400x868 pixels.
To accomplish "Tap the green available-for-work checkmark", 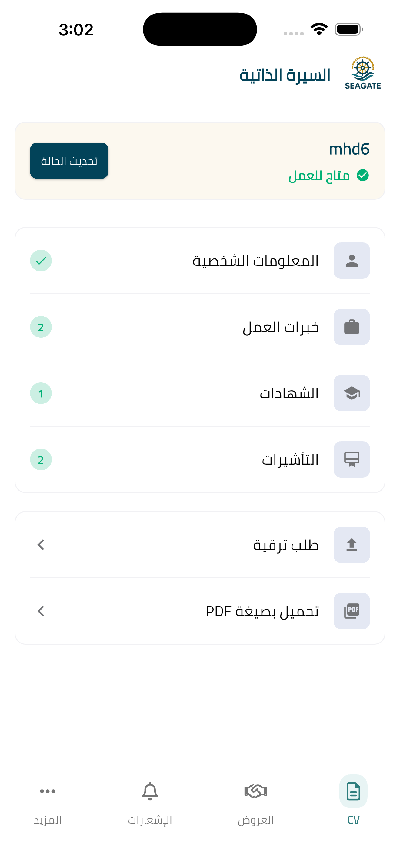I will tap(362, 175).
